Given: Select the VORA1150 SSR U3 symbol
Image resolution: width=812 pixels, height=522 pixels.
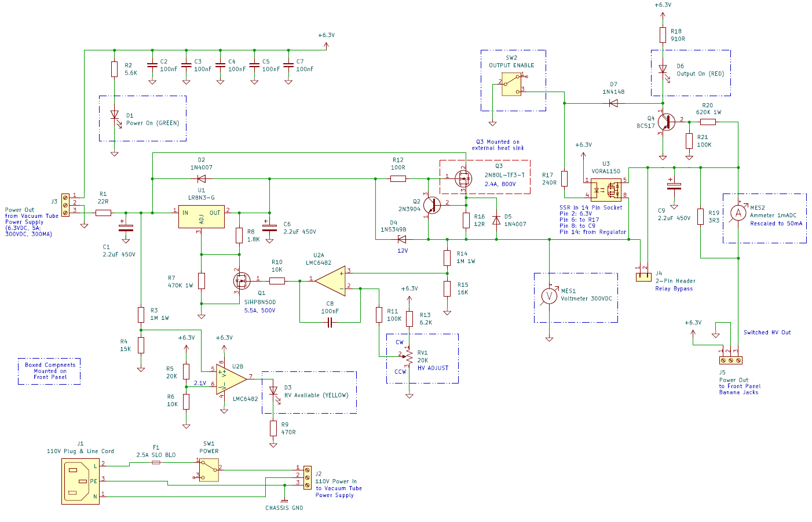Looking at the screenshot, I should [x=607, y=190].
